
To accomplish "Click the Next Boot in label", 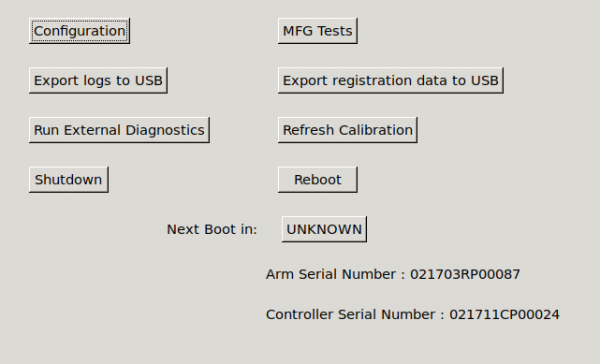I will click(x=212, y=229).
